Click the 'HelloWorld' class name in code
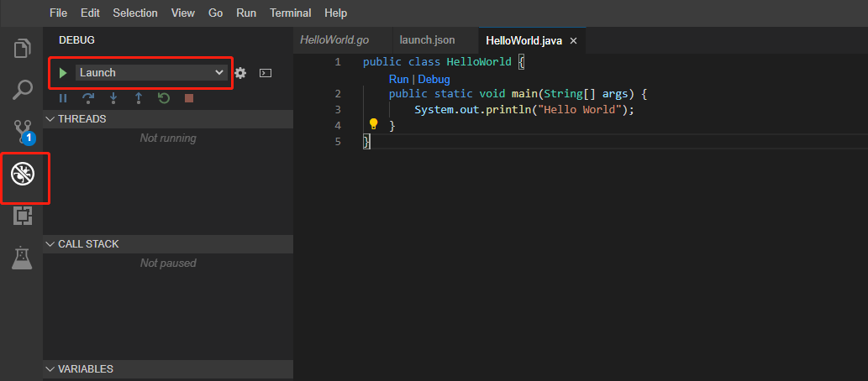868x381 pixels. coord(479,62)
